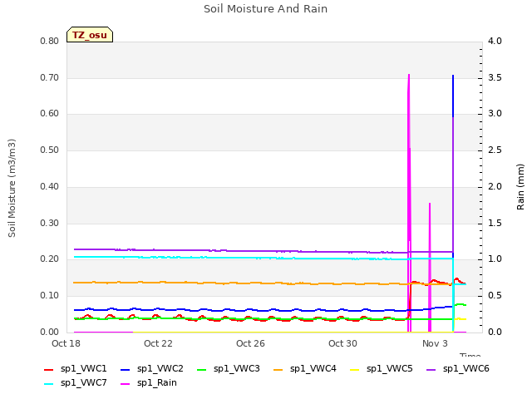The height and width of the screenshot is (399, 532).
Task: Click the Oct 22 axis label
Action: click(158, 343)
